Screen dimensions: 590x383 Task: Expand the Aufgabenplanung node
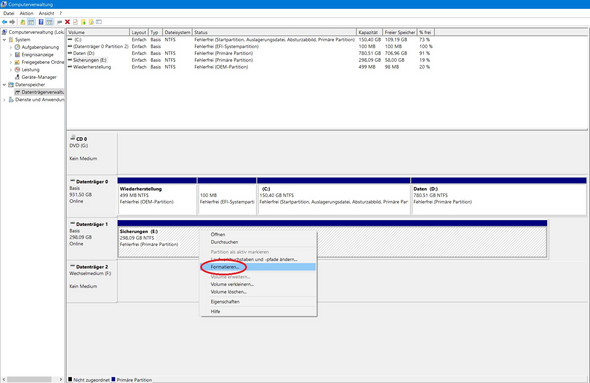point(11,47)
